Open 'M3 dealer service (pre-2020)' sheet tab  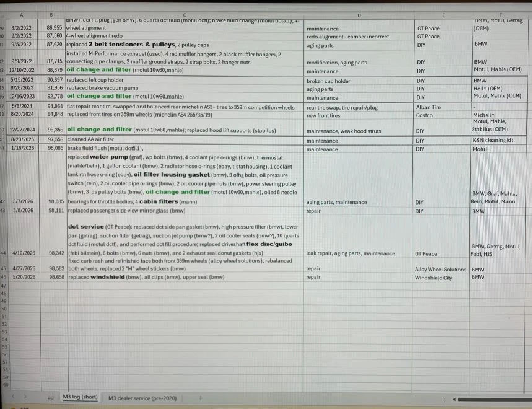[x=142, y=398]
